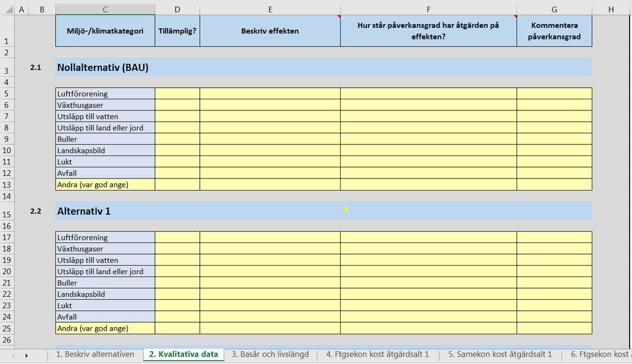This screenshot has width=632, height=364.
Task: Click the 'Kommentera påverkansgrad' header cell
Action: click(554, 31)
